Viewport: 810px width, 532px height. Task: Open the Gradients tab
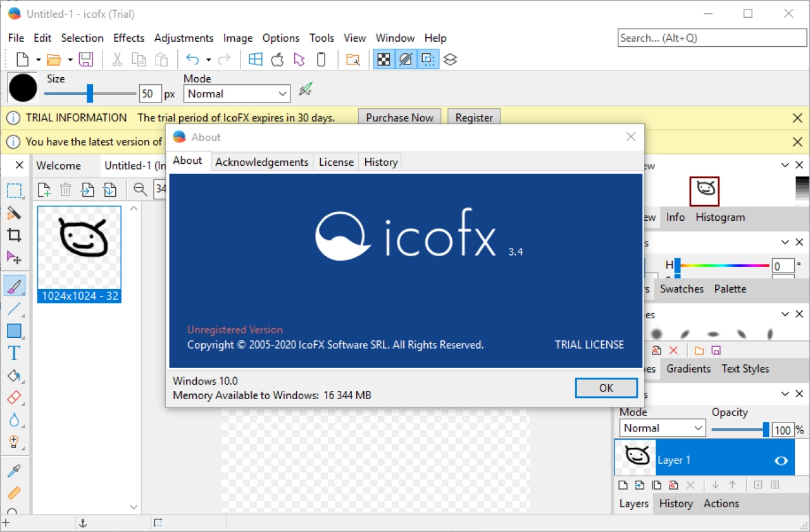[x=688, y=369]
